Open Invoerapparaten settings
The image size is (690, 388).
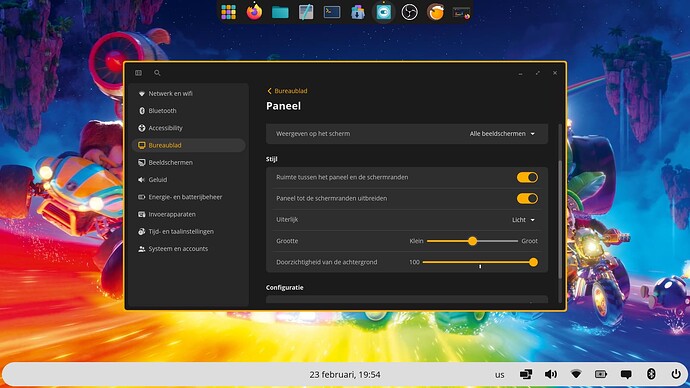pyautogui.click(x=189, y=214)
